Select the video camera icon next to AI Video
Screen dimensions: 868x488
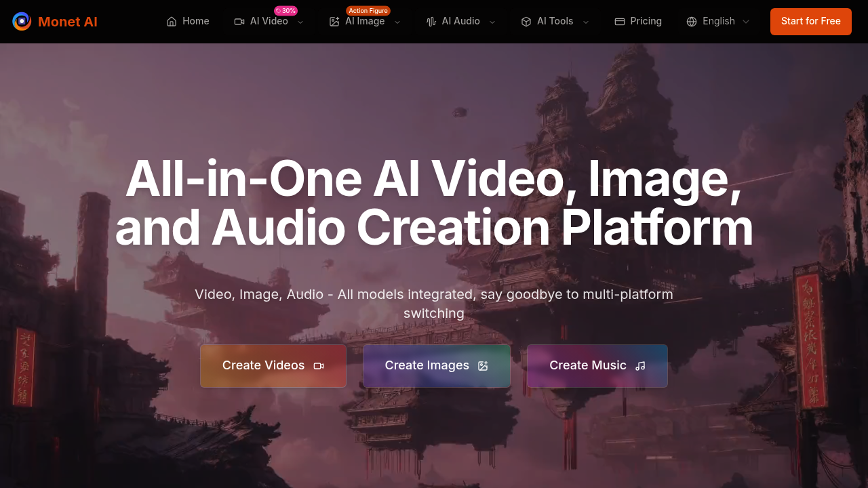[239, 22]
